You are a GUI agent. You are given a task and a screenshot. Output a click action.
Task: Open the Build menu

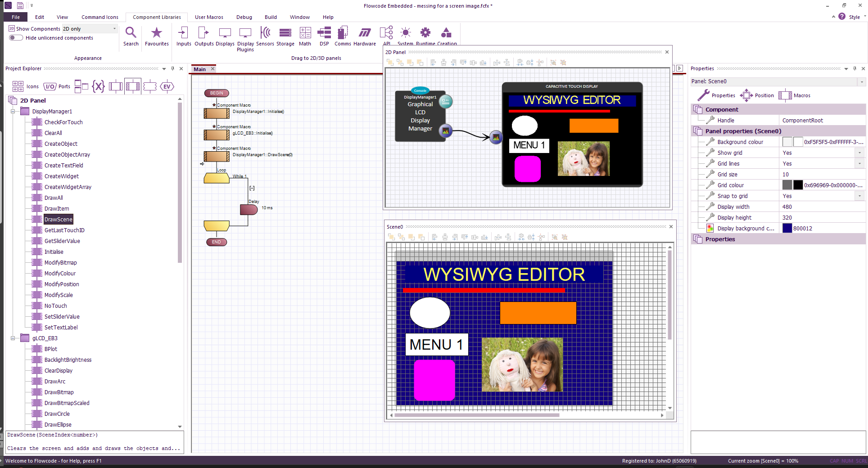tap(271, 17)
